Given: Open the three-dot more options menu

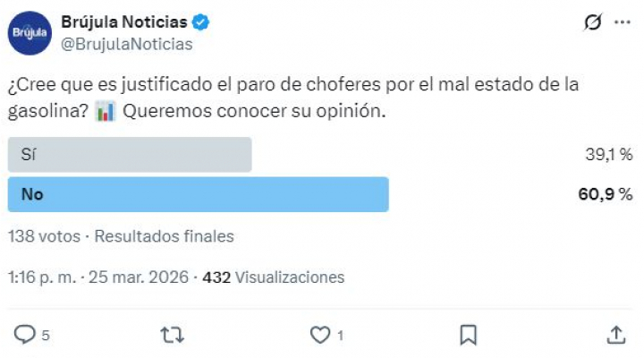Looking at the screenshot, I should pyautogui.click(x=623, y=23).
